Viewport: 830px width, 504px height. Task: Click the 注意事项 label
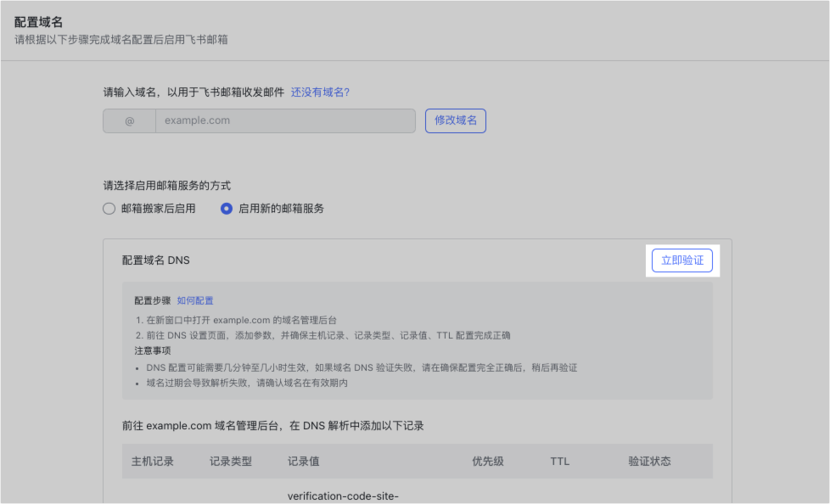pyautogui.click(x=153, y=350)
